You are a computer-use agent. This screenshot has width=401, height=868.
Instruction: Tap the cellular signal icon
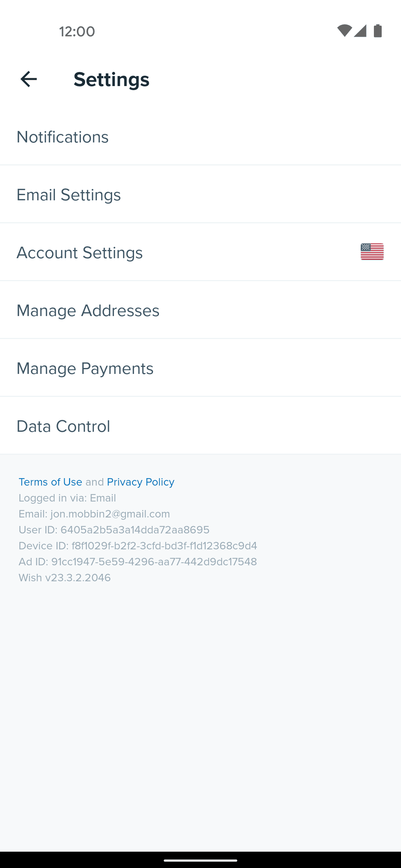click(x=360, y=31)
